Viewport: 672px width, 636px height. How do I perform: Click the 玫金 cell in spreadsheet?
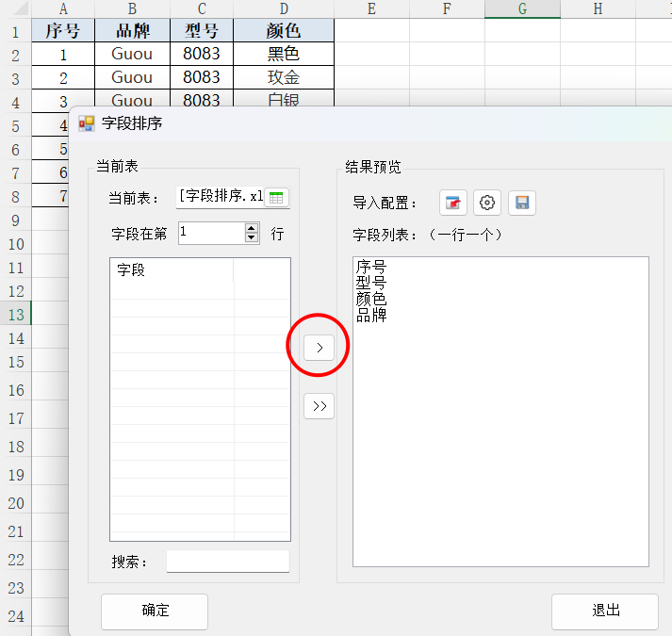pos(284,77)
